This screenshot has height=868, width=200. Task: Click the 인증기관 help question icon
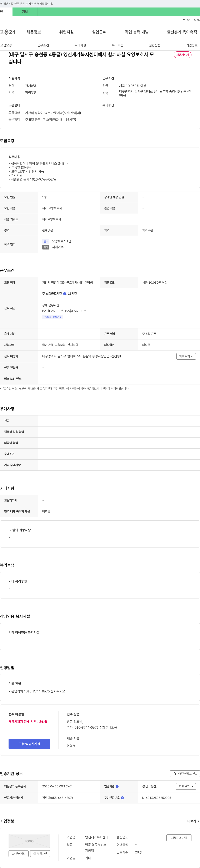tap(117, 786)
